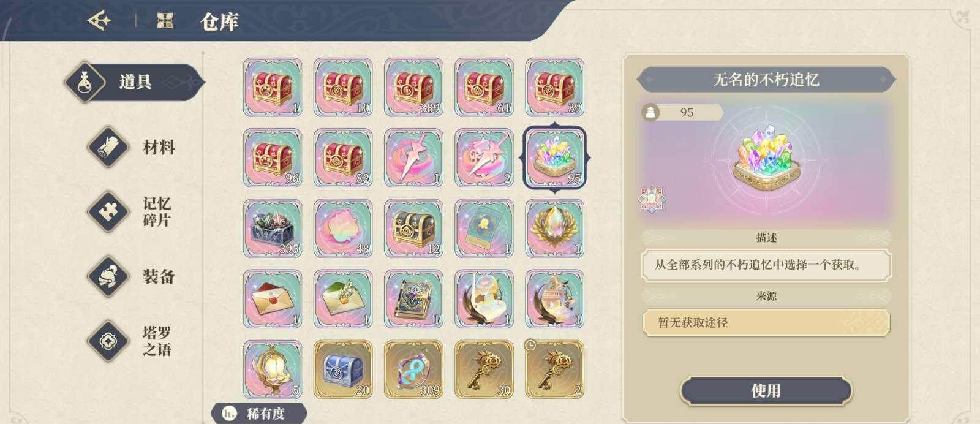Screen dimensions: 980x424
Task: Select the single sword item icon
Action: (413, 157)
